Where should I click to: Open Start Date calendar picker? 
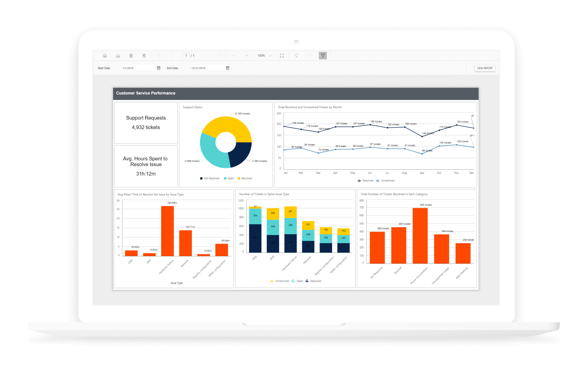(159, 68)
